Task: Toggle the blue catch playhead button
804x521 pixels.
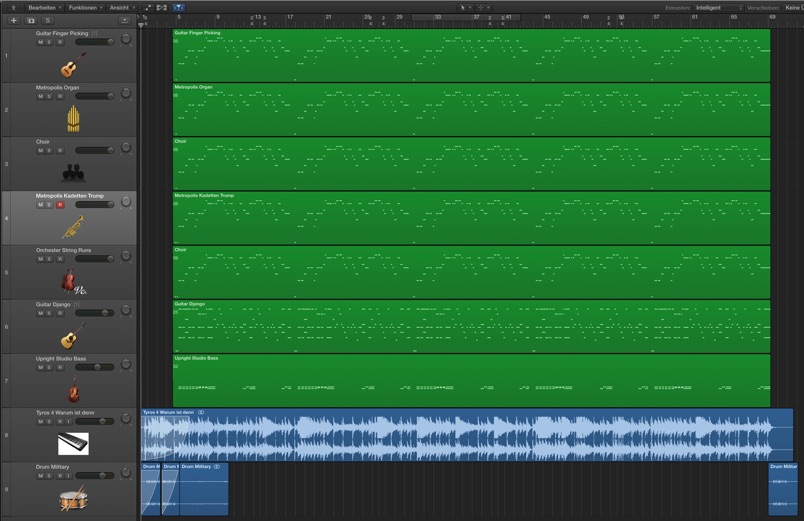Action: coord(178,8)
